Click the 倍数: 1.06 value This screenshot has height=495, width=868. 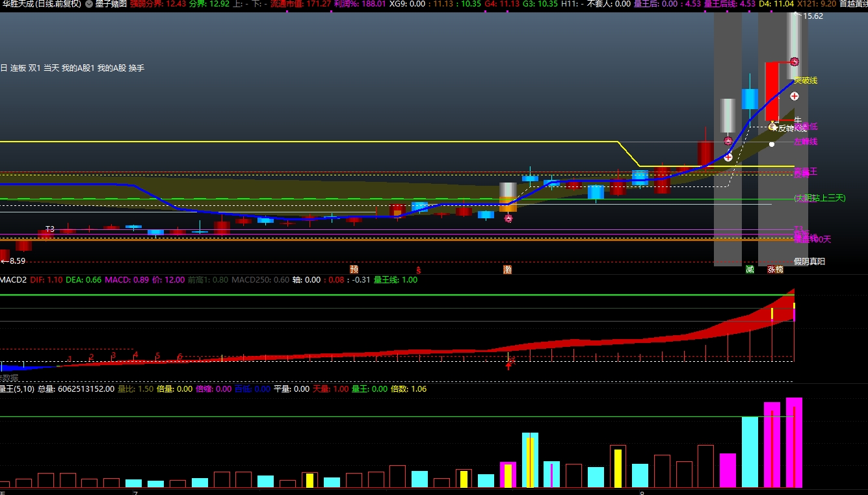[408, 389]
